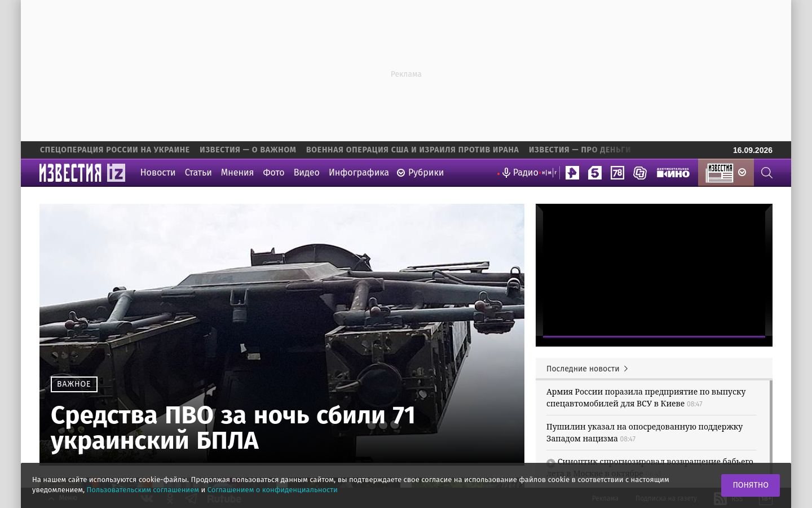The image size is (812, 508).
Task: Click the latest news list scrollbar
Action: tap(771, 422)
